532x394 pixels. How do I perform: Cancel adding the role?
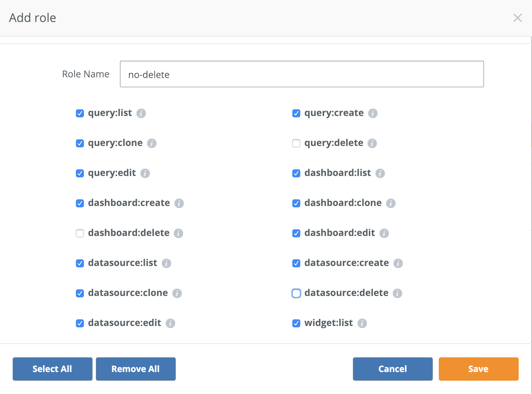pos(393,369)
